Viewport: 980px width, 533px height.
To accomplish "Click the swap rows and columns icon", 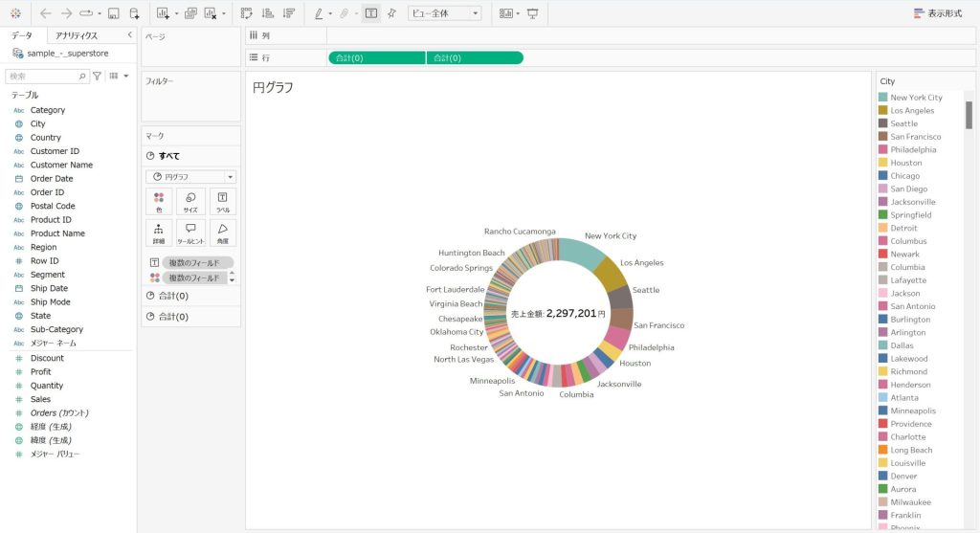I will tap(246, 13).
